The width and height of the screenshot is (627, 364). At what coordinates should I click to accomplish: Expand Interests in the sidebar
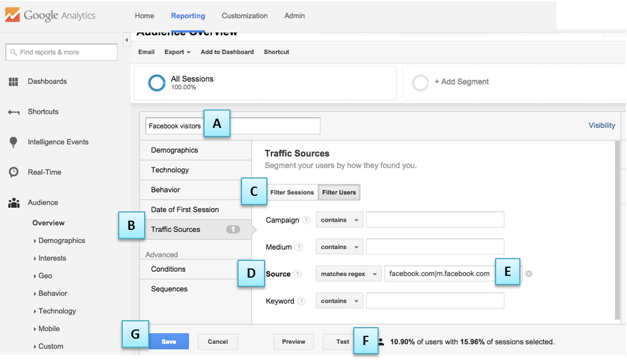pyautogui.click(x=50, y=258)
